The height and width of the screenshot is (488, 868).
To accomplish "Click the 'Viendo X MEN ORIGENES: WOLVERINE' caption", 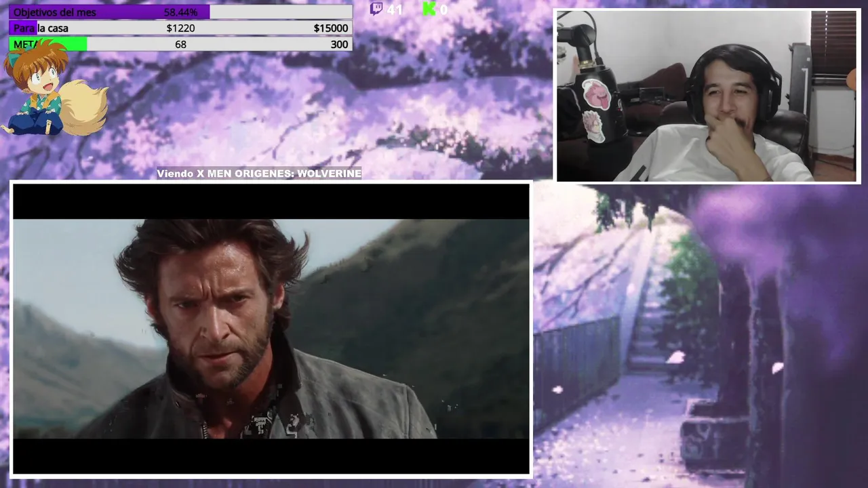I will (x=259, y=174).
